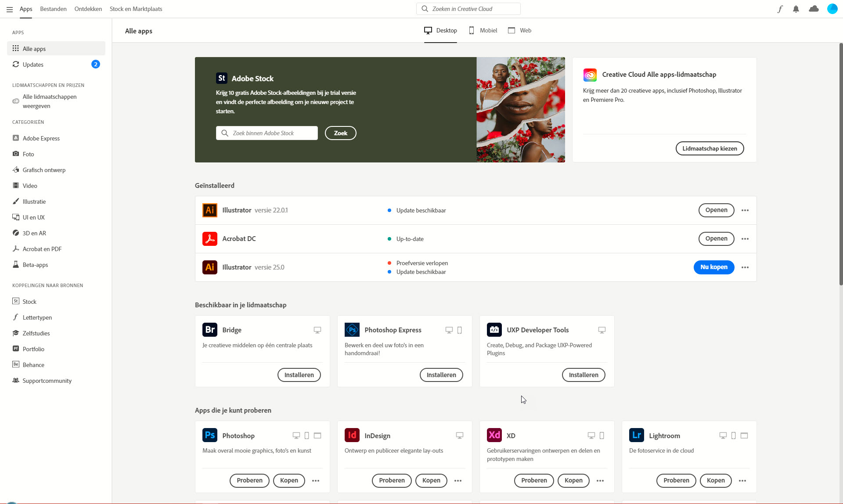Switch to the Mobiel tab
Screen dimensions: 843x504
(x=483, y=31)
